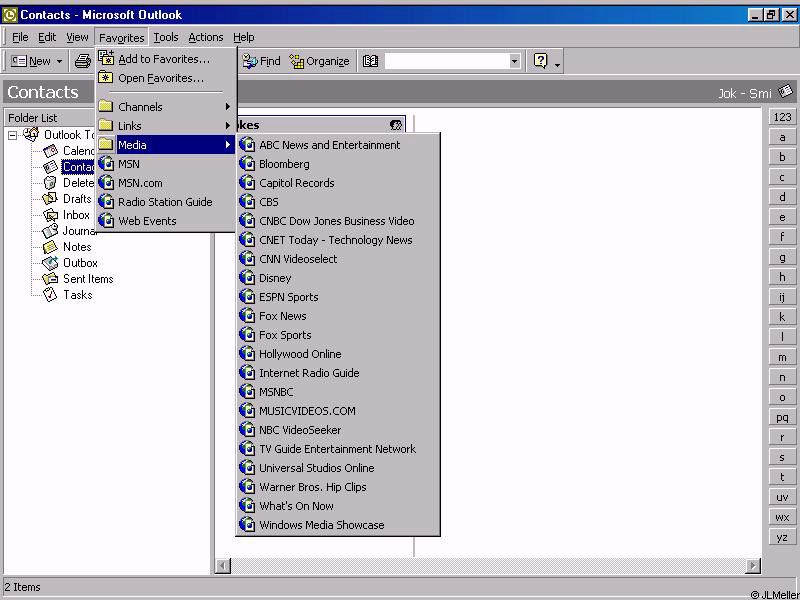The width and height of the screenshot is (800, 600).
Task: Click the MSNBC web icon
Action: pos(247,391)
